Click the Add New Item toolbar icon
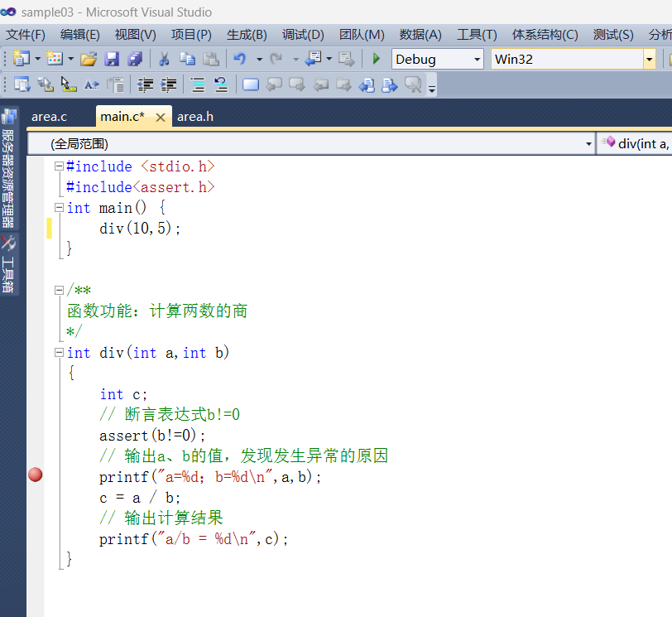672x617 pixels. coord(55,58)
